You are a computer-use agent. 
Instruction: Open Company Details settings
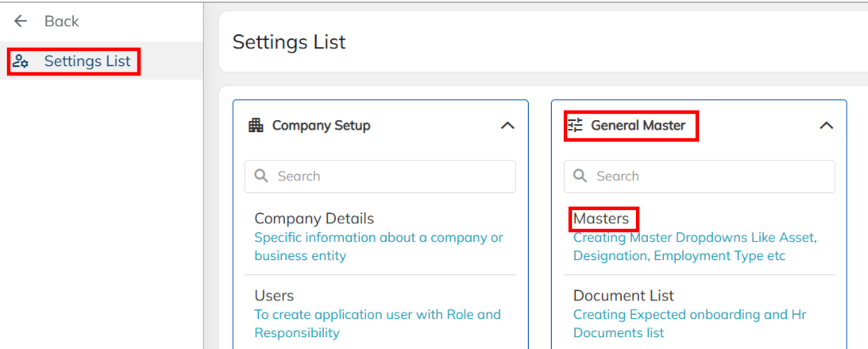point(314,219)
